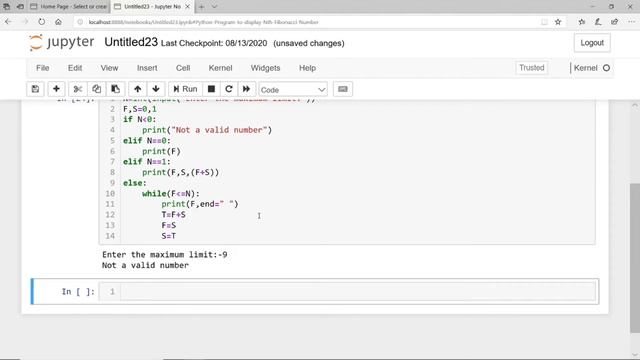Screen dimensions: 640x360
Task: Open a new browser tab
Action: (x=201, y=7)
